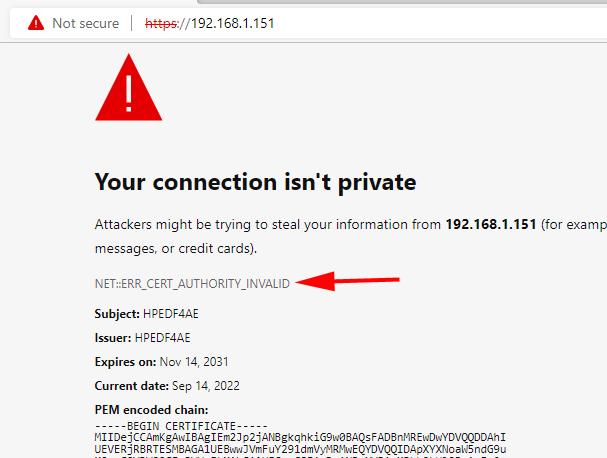Image resolution: width=607 pixels, height=458 pixels.
Task: Click the BEGIN CERTIFICATE line
Action: pos(181,425)
